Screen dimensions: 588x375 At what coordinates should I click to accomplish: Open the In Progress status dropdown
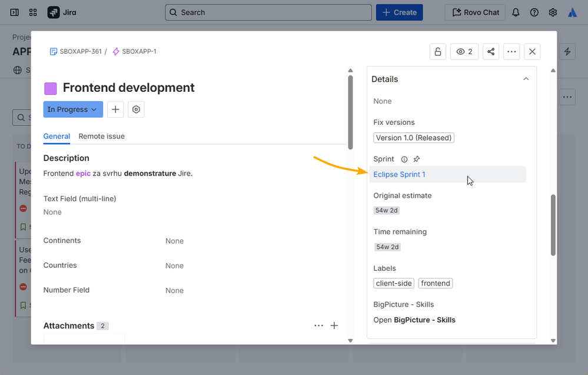coord(73,109)
